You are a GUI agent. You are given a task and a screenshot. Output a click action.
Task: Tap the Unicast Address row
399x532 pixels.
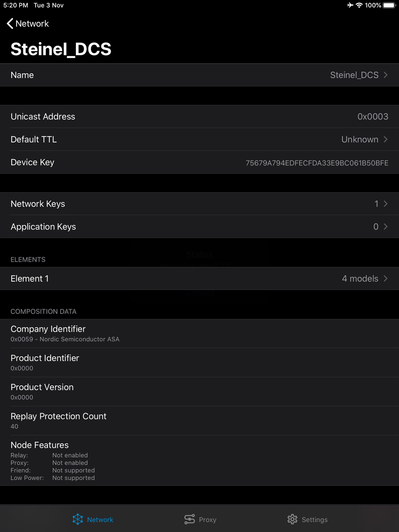point(199,116)
